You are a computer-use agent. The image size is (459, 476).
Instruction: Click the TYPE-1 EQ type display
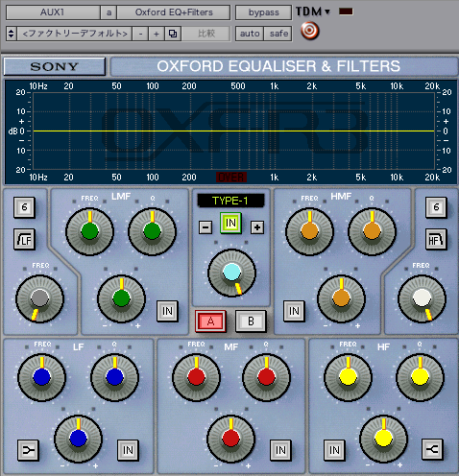coord(230,201)
